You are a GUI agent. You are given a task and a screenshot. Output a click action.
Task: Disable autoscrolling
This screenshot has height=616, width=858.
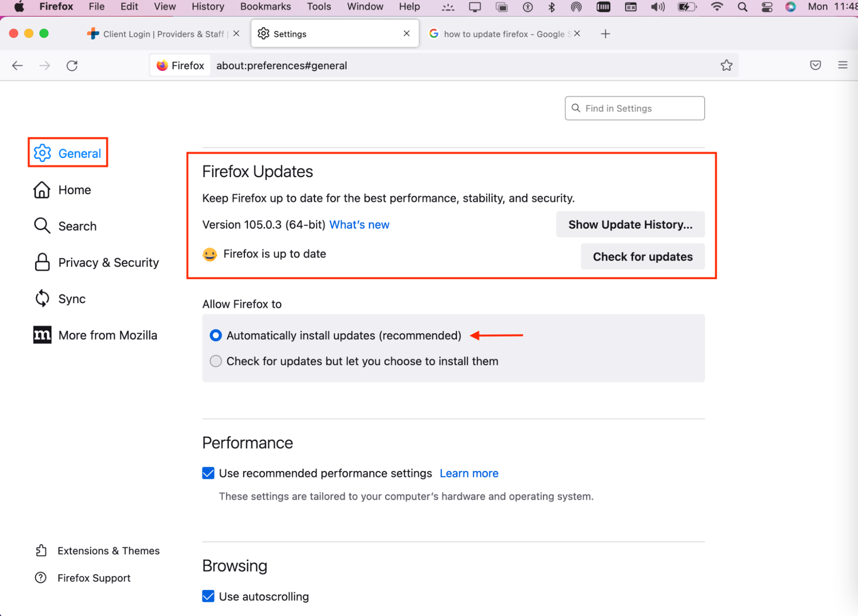(208, 596)
